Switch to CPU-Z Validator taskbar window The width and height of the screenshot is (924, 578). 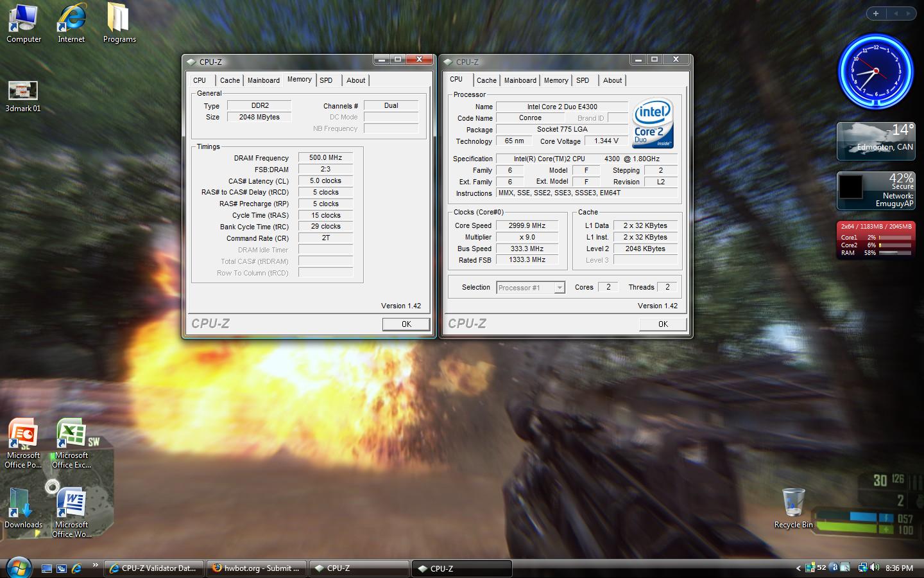coord(154,568)
